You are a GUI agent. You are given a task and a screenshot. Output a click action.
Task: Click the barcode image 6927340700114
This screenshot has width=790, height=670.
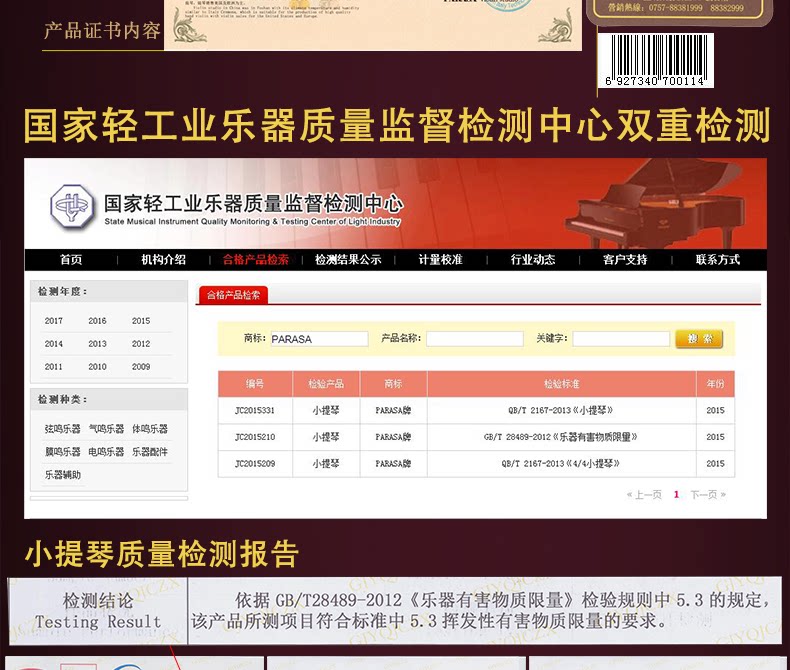pos(655,60)
